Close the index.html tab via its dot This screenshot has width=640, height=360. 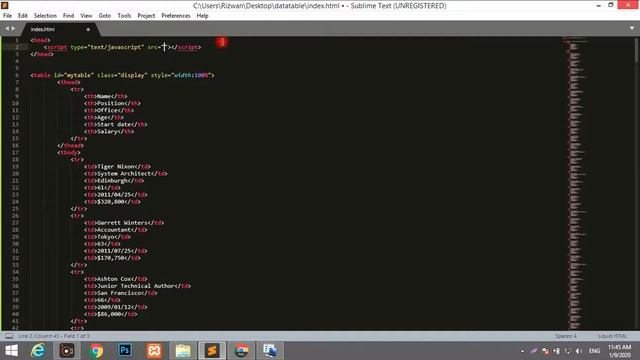pyautogui.click(x=88, y=29)
